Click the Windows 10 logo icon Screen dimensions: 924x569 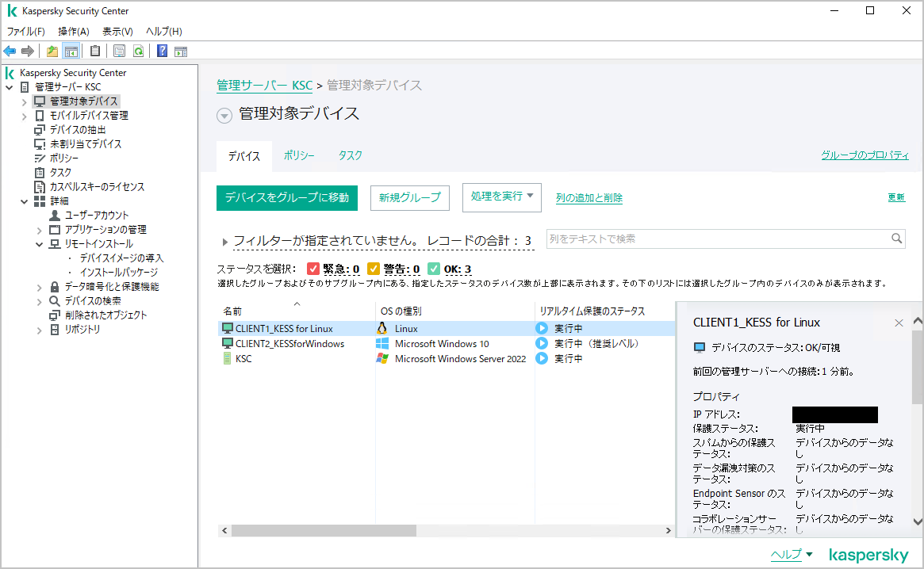tap(382, 343)
